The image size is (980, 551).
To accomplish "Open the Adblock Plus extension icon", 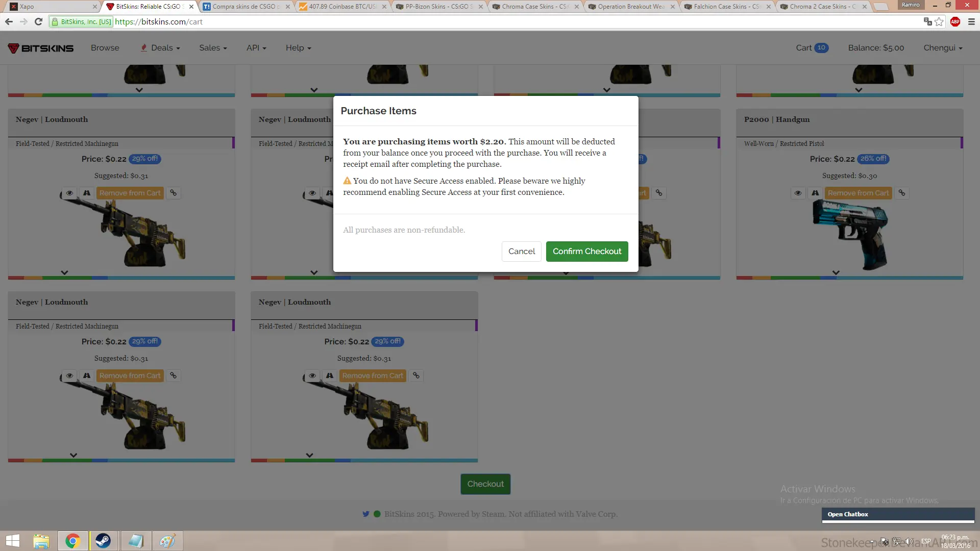I will (955, 21).
